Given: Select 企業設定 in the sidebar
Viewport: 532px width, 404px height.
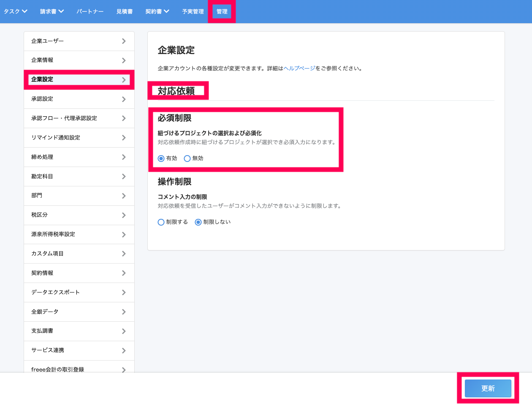Looking at the screenshot, I should pyautogui.click(x=79, y=79).
